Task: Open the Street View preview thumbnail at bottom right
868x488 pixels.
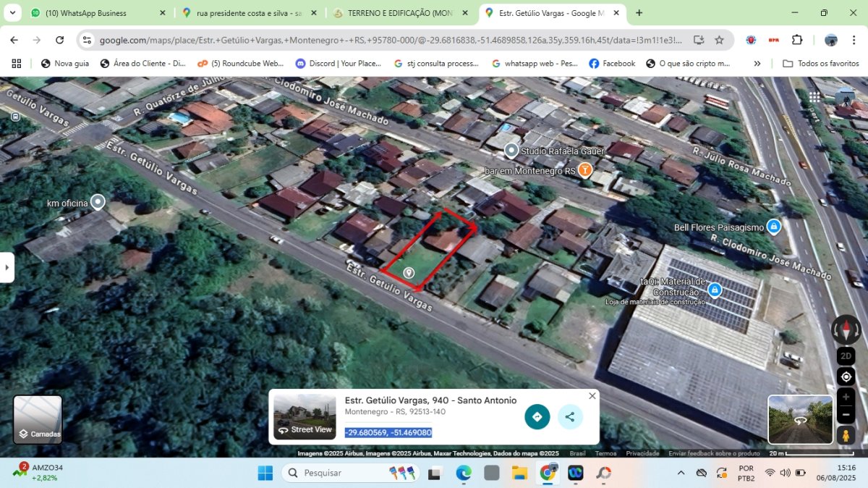Action: pos(800,419)
